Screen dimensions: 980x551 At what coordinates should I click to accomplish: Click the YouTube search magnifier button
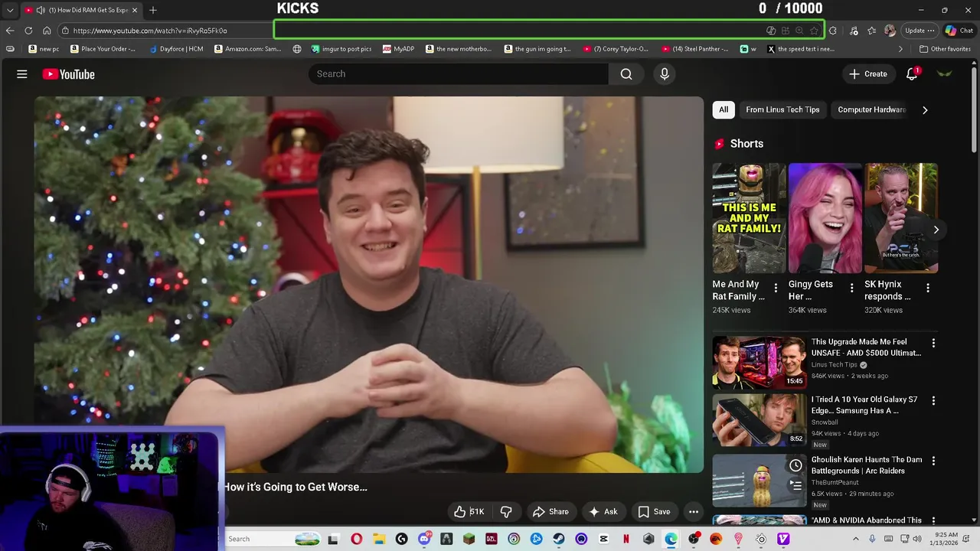coord(626,74)
